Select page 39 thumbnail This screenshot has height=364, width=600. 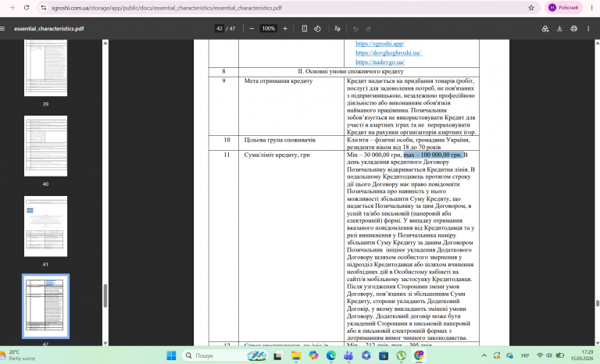tap(45, 68)
